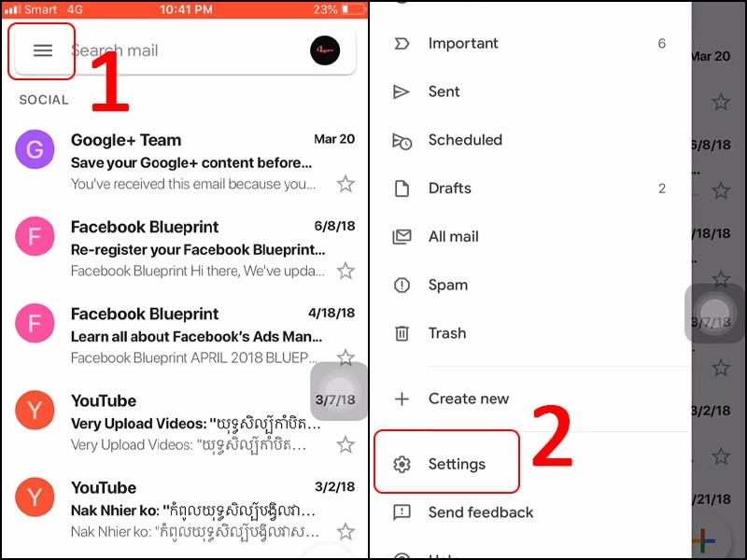Image resolution: width=747 pixels, height=560 pixels.
Task: Click the All mail stacked envelope icon
Action: pyautogui.click(x=402, y=237)
